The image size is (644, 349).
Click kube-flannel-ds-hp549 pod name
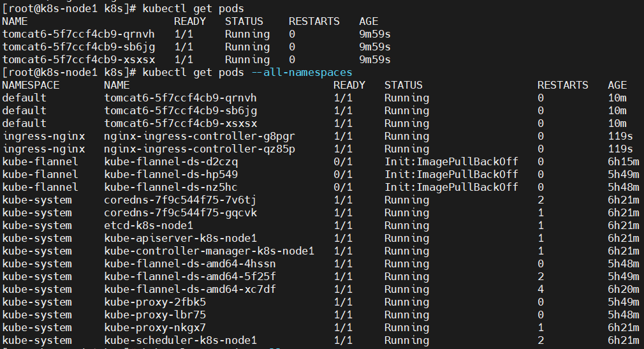point(171,174)
